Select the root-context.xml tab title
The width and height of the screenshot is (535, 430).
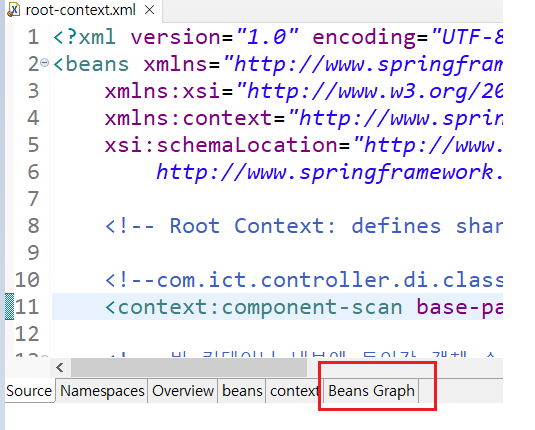(81, 10)
